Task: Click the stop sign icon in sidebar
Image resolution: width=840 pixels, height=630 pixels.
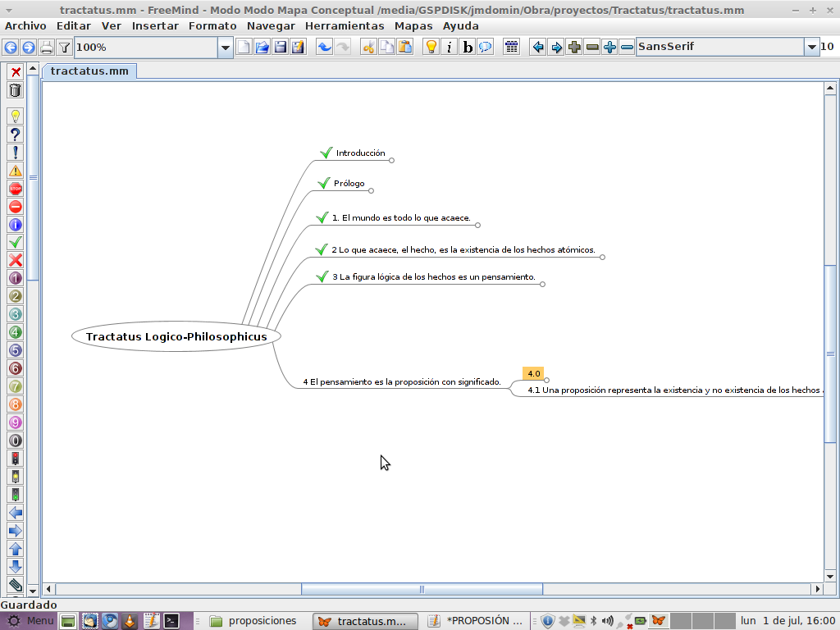Action: 15,189
